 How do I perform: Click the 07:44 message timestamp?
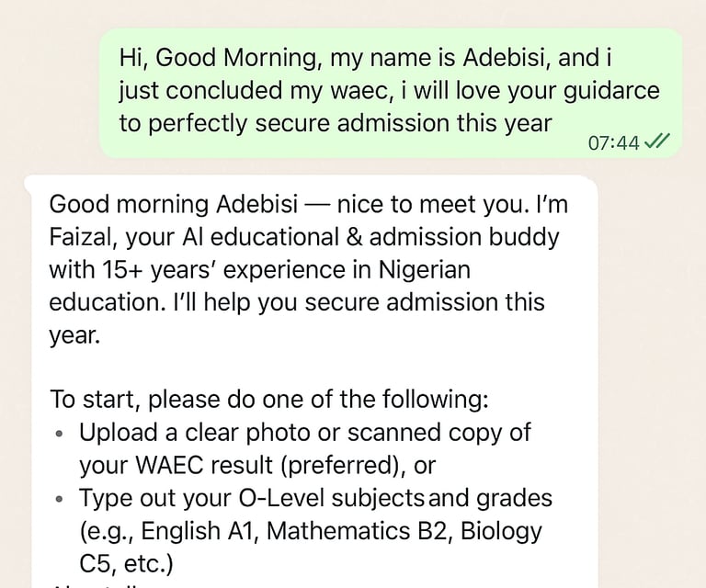tap(613, 142)
